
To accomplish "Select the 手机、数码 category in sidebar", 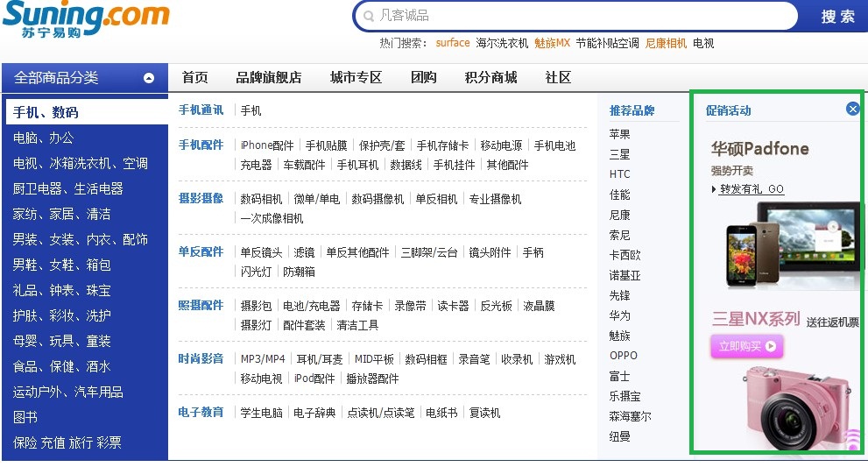I will tap(46, 112).
